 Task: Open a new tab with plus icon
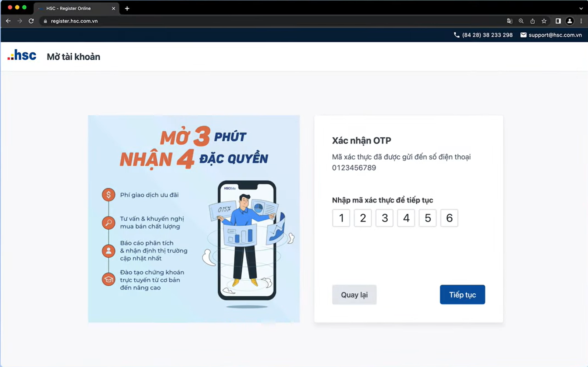pyautogui.click(x=127, y=8)
